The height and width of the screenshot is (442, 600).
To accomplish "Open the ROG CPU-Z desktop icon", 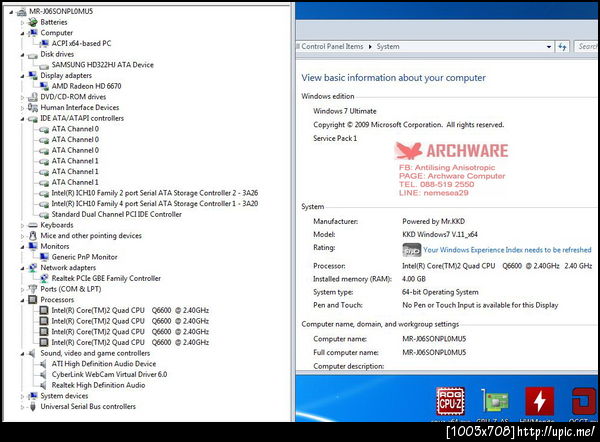I will 450,401.
